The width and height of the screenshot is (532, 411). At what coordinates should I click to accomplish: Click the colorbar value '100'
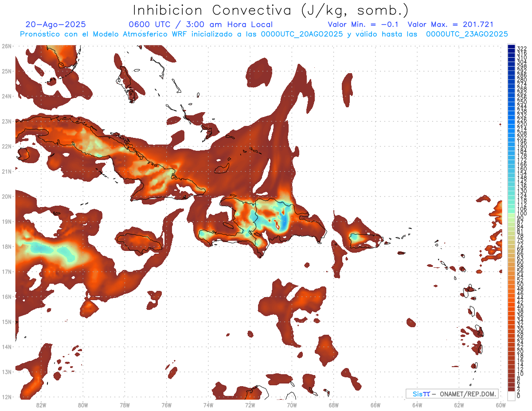pyautogui.click(x=522, y=213)
